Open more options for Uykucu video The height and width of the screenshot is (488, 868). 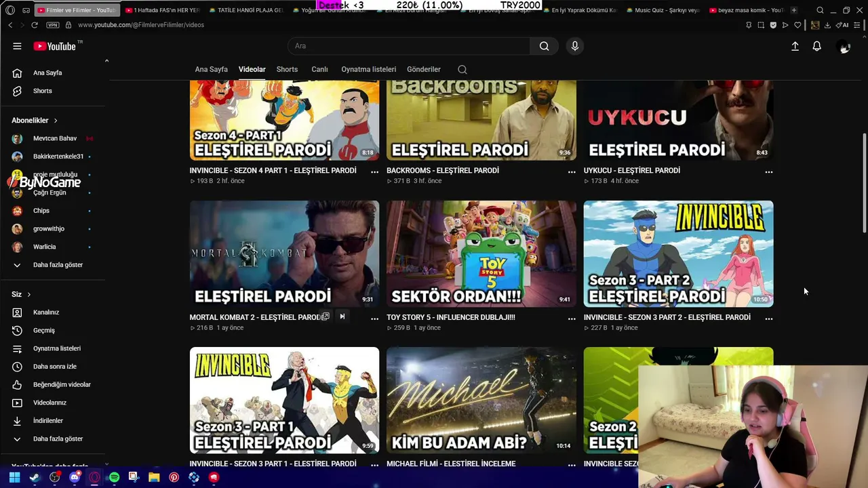(x=768, y=172)
